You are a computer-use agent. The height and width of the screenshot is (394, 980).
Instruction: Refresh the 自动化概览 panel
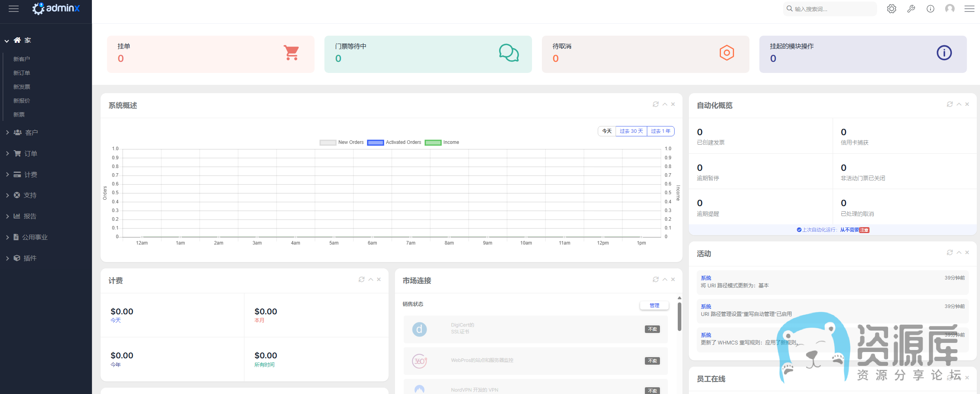949,104
